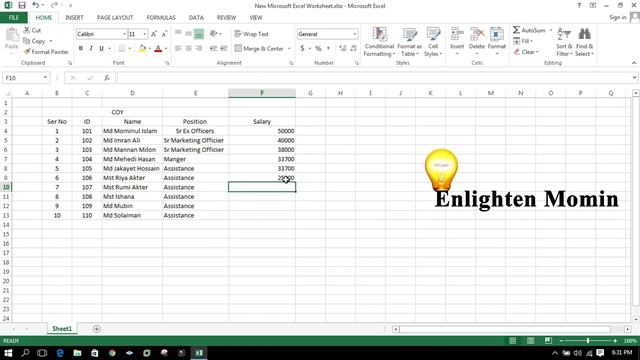This screenshot has height=360, width=640.
Task: Apply Accounting dollar number format
Action: coord(302,49)
